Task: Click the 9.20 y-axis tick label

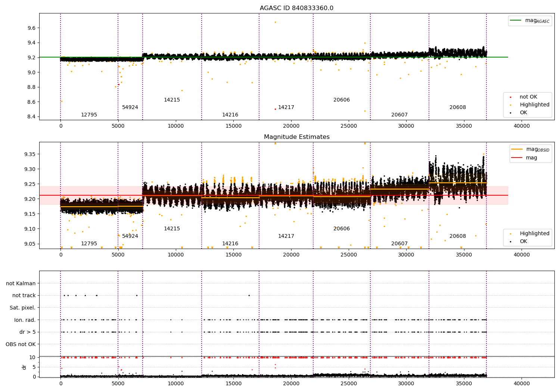Action: (30, 199)
